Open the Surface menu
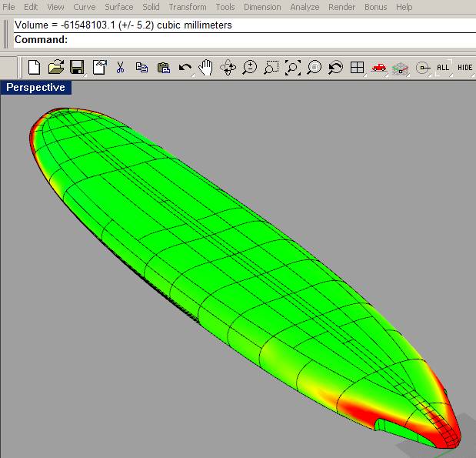Viewport: 476px width, 458px height. pos(118,7)
